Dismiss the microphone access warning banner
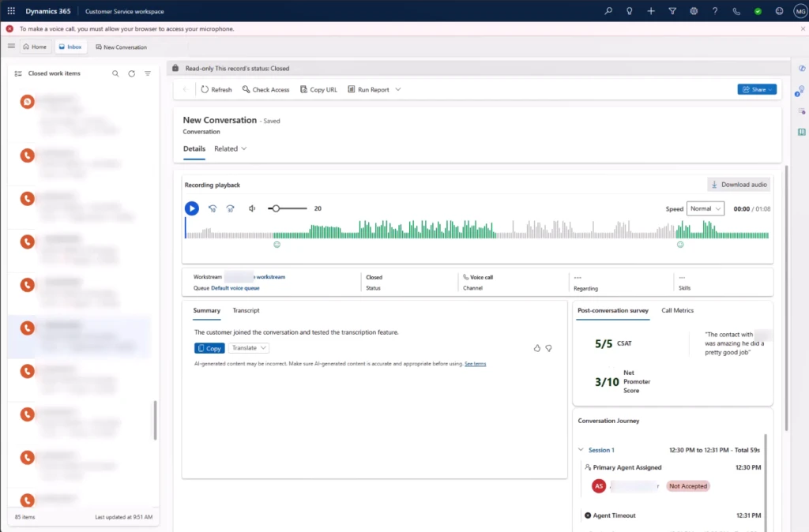This screenshot has height=532, width=809. coord(803,28)
